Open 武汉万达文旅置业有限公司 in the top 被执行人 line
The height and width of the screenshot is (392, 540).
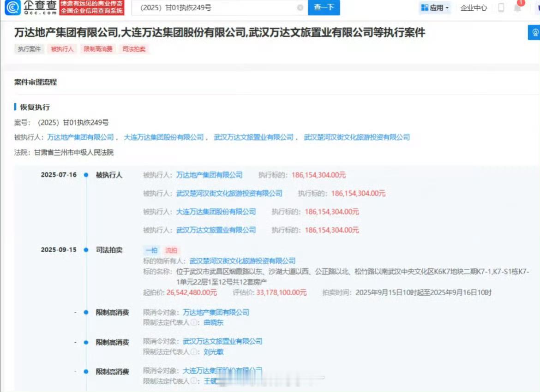(254, 137)
